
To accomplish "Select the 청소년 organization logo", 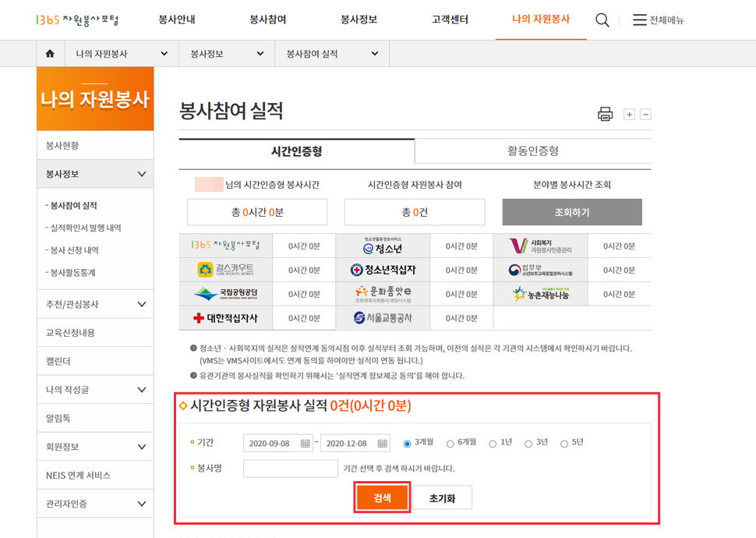I will (383, 246).
